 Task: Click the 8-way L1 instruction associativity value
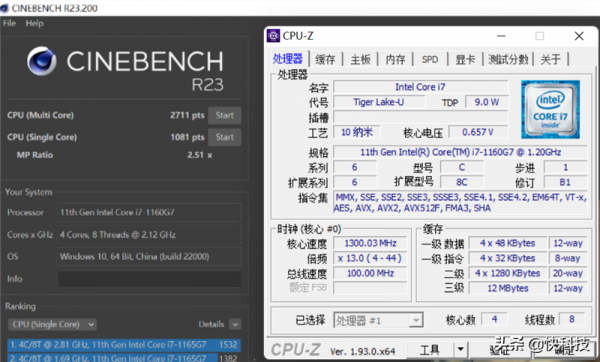[568, 258]
